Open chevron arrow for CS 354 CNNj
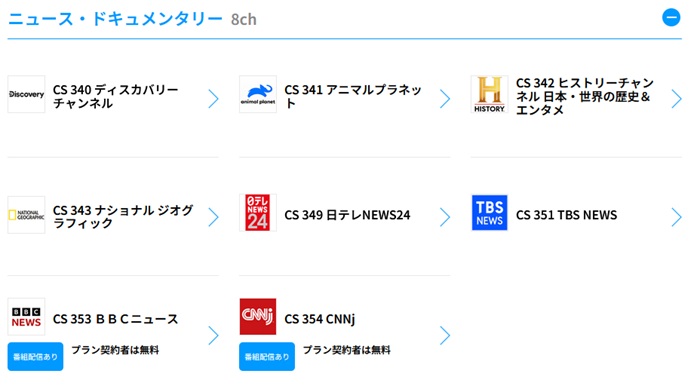 click(x=445, y=336)
